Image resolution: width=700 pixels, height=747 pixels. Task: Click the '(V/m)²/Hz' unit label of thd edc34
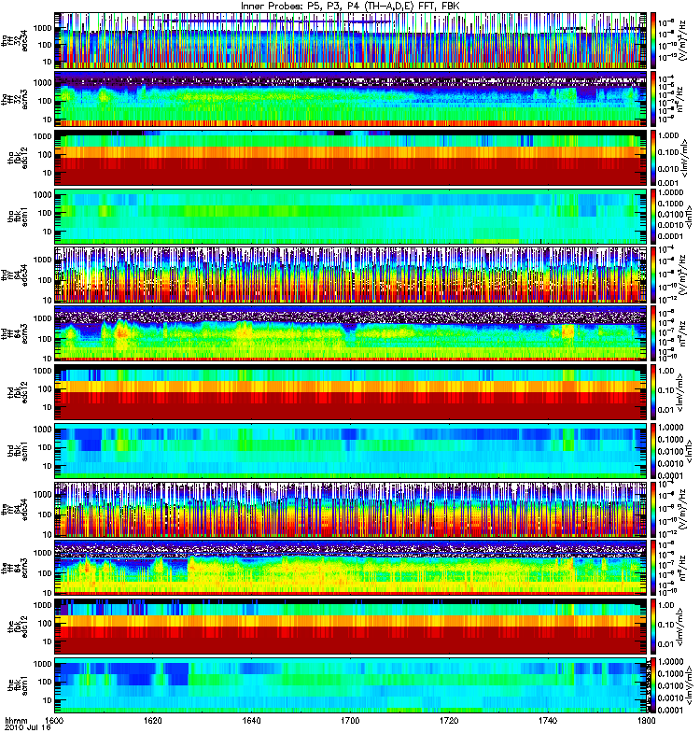[x=682, y=275]
